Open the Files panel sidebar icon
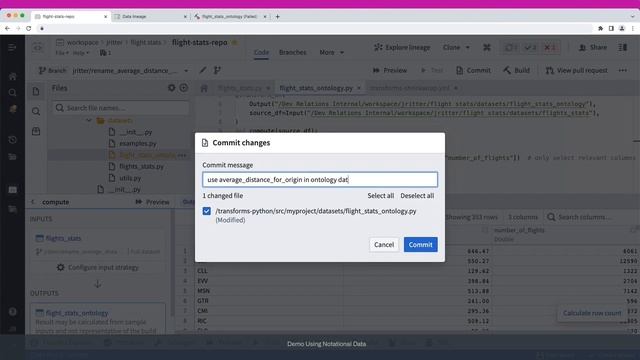Screen dimensions: 640x360 (36, 91)
